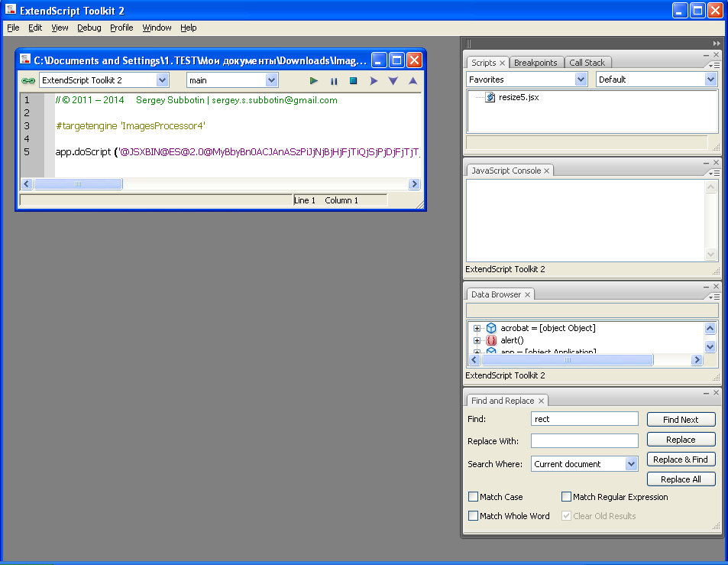Enable Match Regular Expression checkbox

[566, 497]
